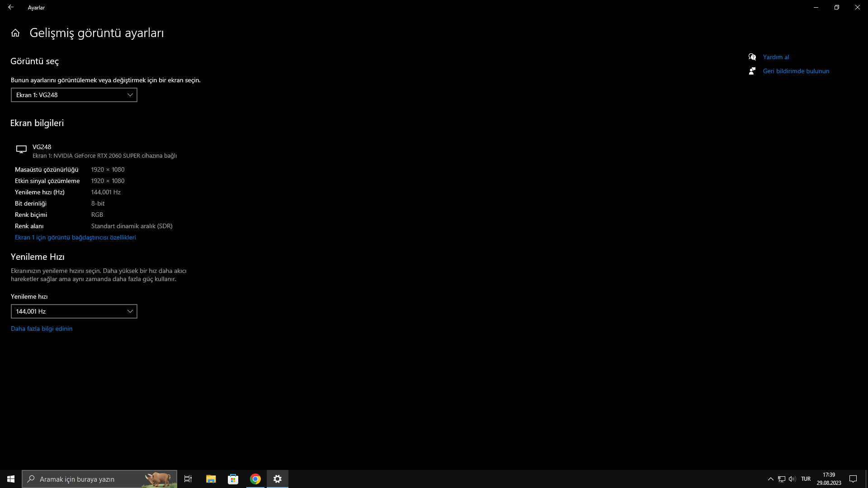
Task: Expand the 144,001 Hz refresh rate dropdown
Action: [x=74, y=311]
